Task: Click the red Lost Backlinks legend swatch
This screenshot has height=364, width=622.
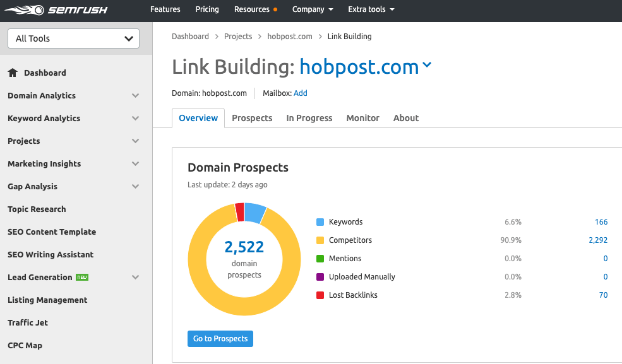Action: [320, 295]
